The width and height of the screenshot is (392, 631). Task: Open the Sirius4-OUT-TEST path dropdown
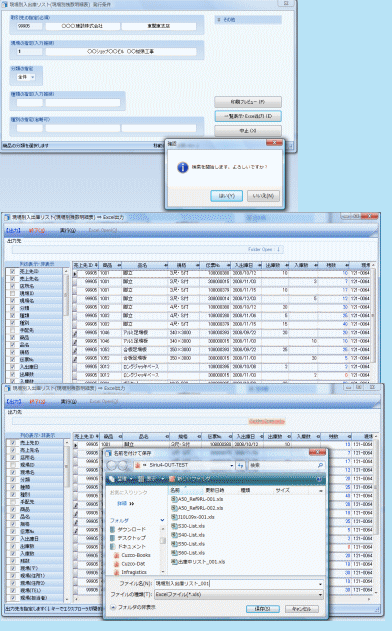[231, 465]
